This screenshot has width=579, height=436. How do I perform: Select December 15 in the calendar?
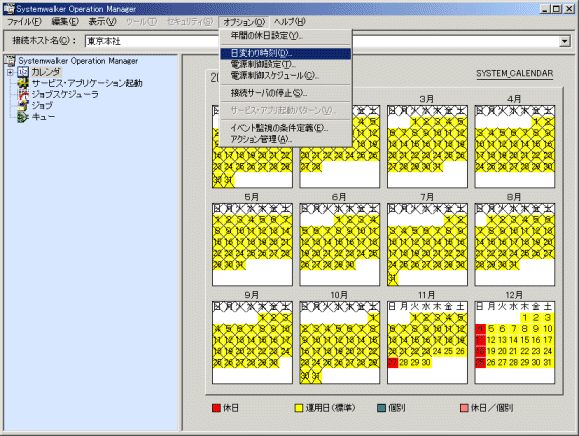pos(525,340)
